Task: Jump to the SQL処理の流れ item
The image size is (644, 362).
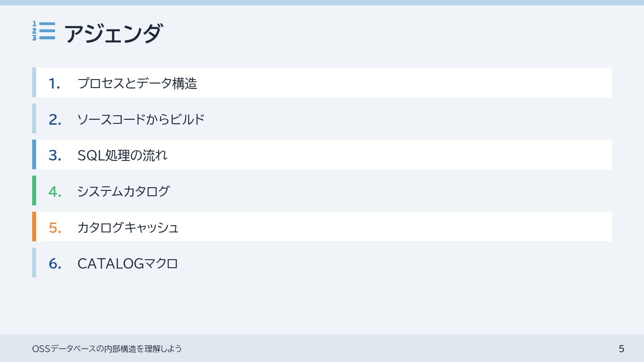Action: point(123,155)
